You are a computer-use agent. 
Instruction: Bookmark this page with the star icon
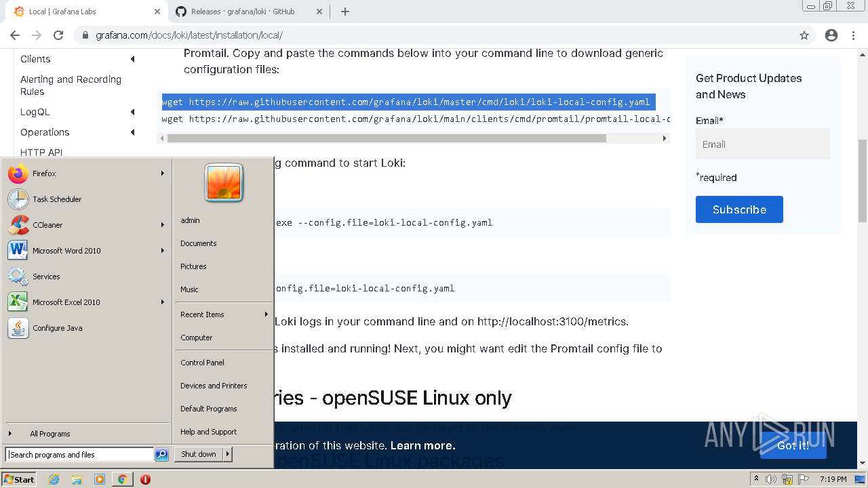[804, 35]
